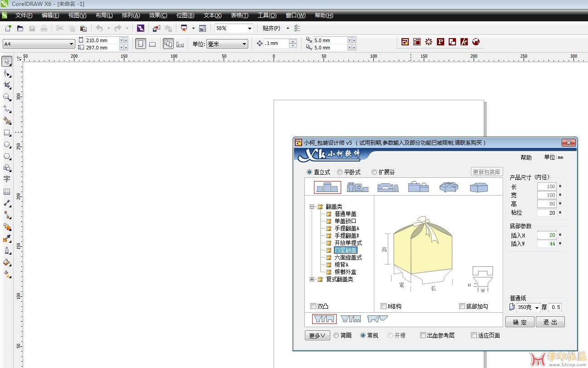Image resolution: width=588 pixels, height=368 pixels.
Task: Select 普通单盖 in the tree
Action: tap(345, 214)
